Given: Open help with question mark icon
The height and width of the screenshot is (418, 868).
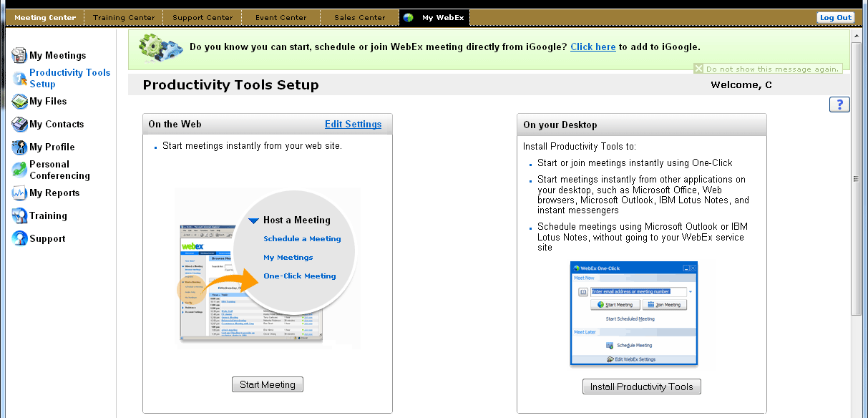Looking at the screenshot, I should [x=839, y=104].
